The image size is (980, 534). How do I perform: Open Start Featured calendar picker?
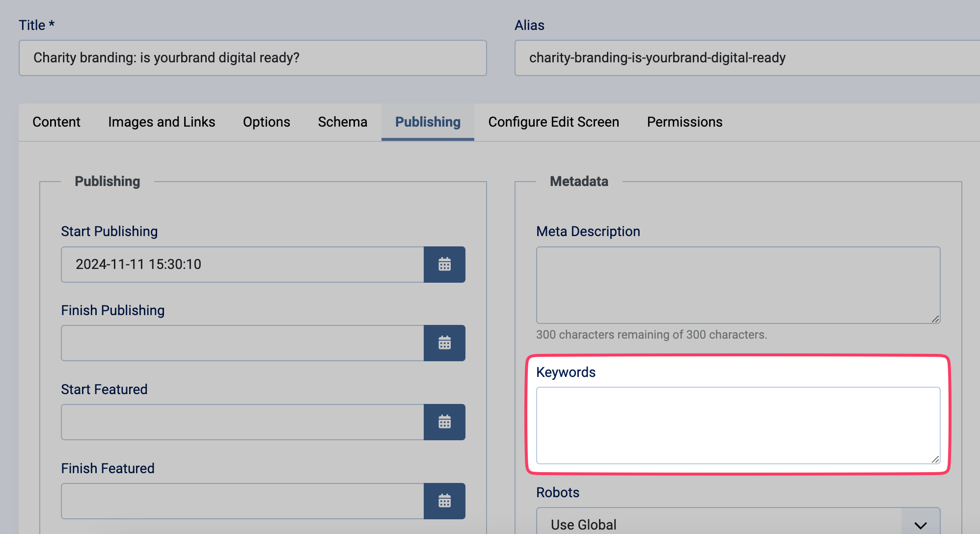coord(444,422)
